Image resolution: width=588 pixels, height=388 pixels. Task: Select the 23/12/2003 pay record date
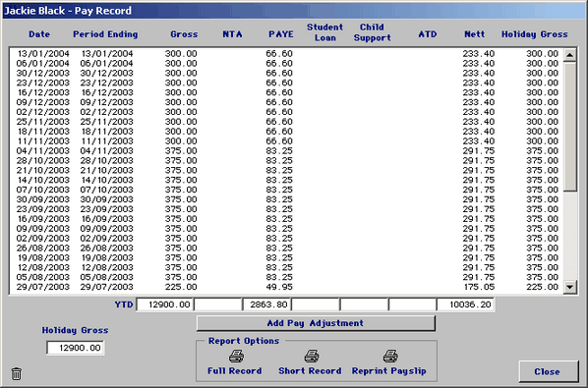[x=43, y=83]
